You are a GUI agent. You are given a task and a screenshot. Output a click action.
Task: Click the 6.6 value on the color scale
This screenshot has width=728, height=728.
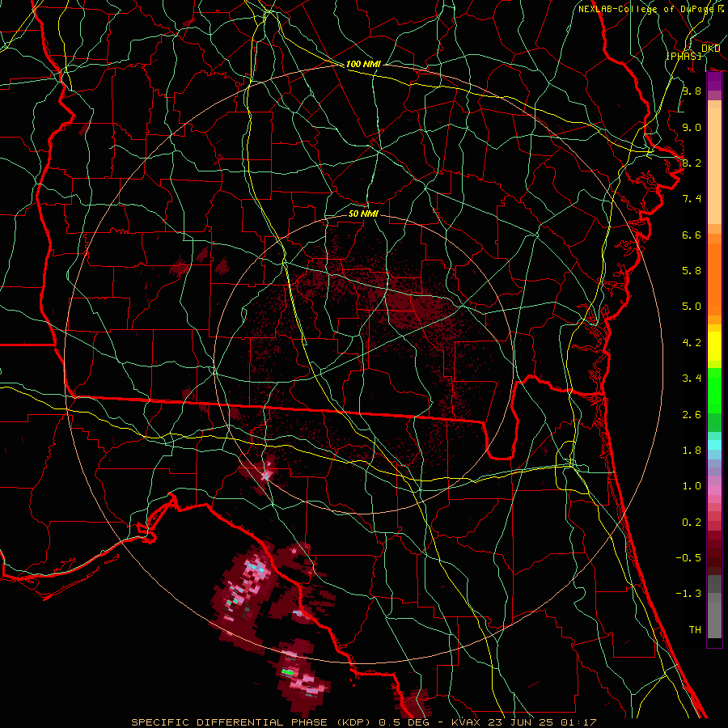coord(692,235)
